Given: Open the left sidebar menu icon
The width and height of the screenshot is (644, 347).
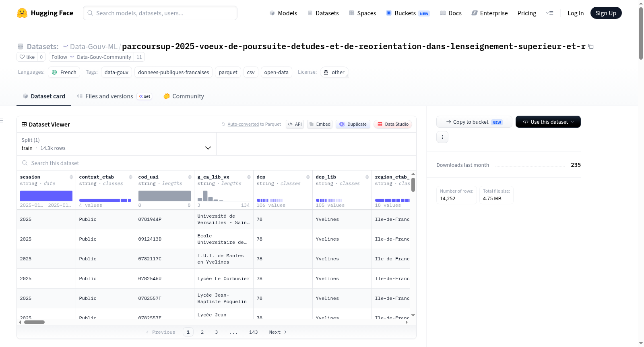Looking at the screenshot, I should (2, 121).
